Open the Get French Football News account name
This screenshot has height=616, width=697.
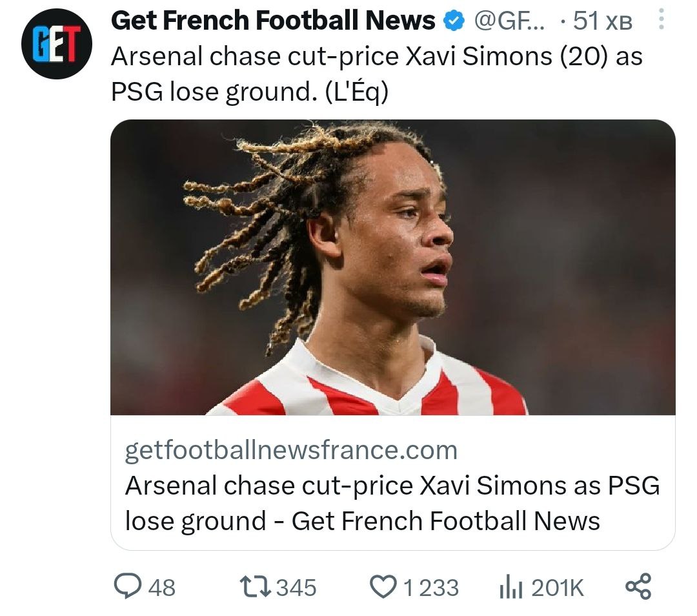tap(273, 22)
